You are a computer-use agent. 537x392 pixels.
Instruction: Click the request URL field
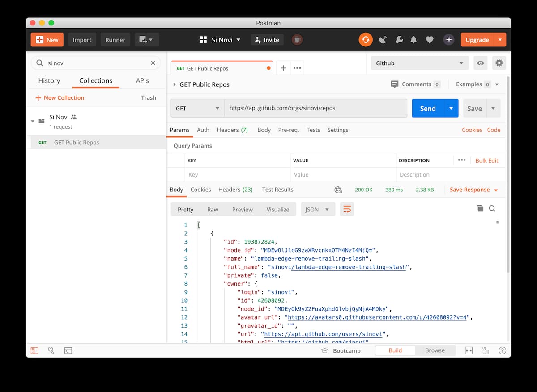[x=316, y=108]
